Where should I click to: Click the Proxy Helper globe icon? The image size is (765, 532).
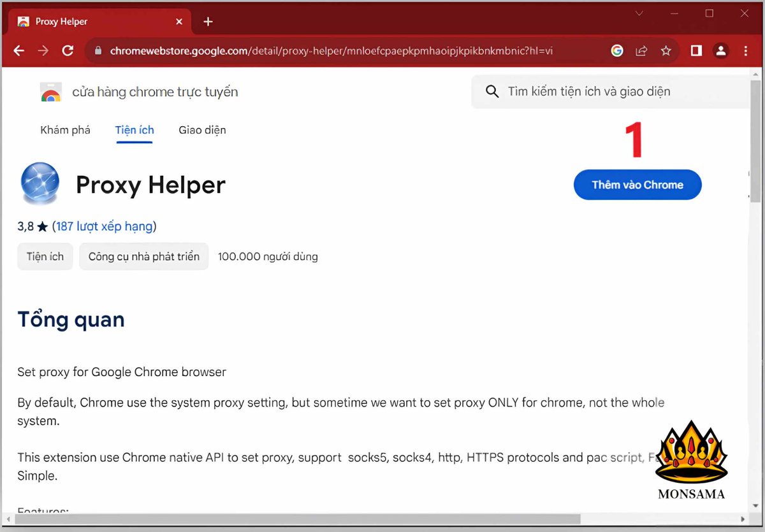coord(40,183)
